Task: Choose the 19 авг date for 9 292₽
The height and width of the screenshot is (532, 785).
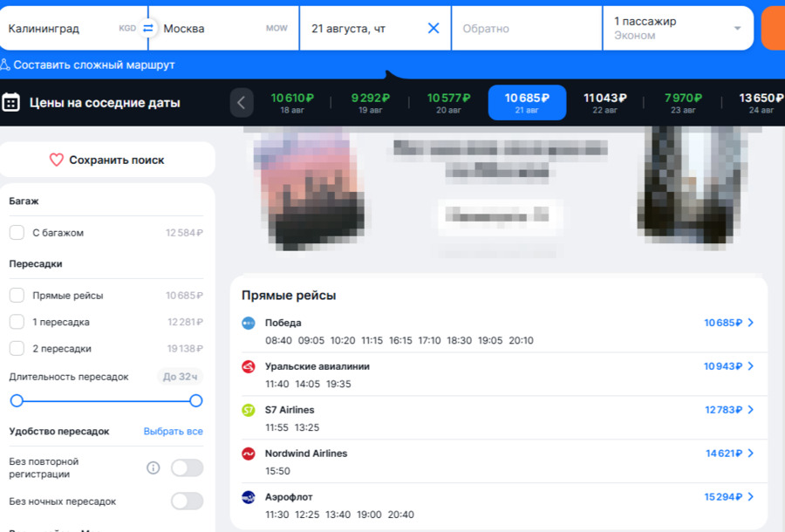Action: [x=370, y=102]
